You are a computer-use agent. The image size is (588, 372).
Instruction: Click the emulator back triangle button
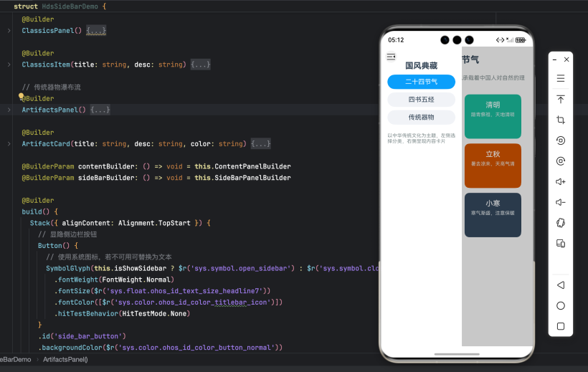(x=561, y=285)
